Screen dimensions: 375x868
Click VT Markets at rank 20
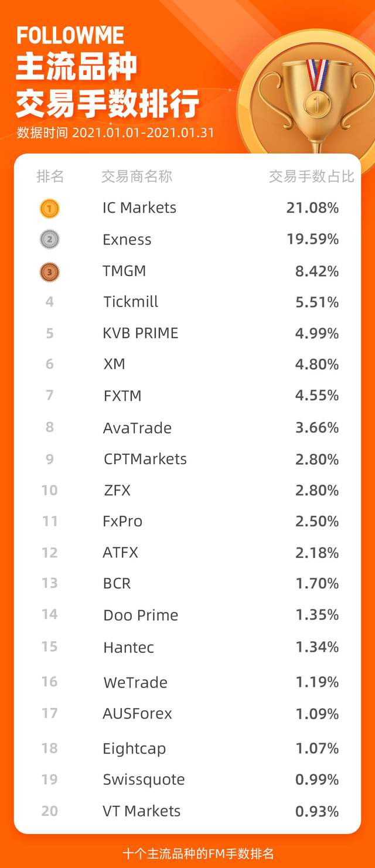point(142,811)
